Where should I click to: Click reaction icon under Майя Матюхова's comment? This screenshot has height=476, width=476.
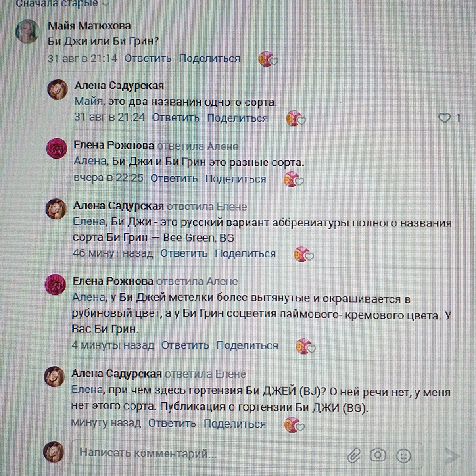[268, 59]
